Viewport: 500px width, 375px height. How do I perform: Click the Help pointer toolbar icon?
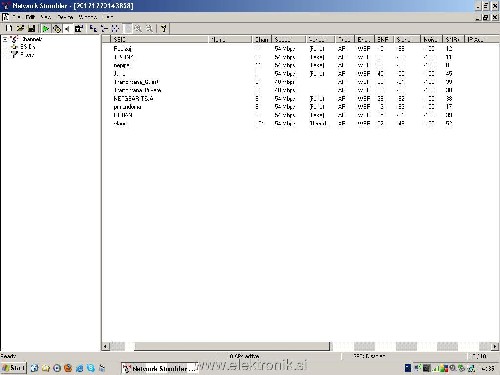(163, 29)
